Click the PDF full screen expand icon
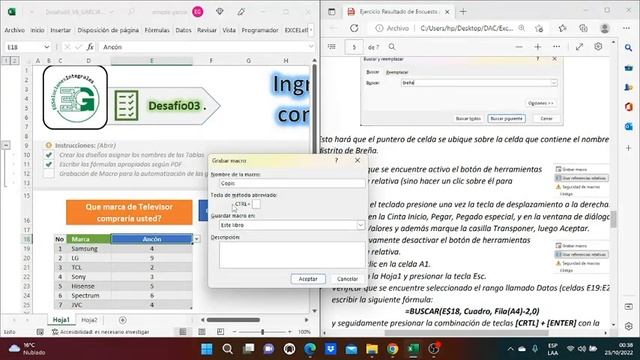 point(579,47)
